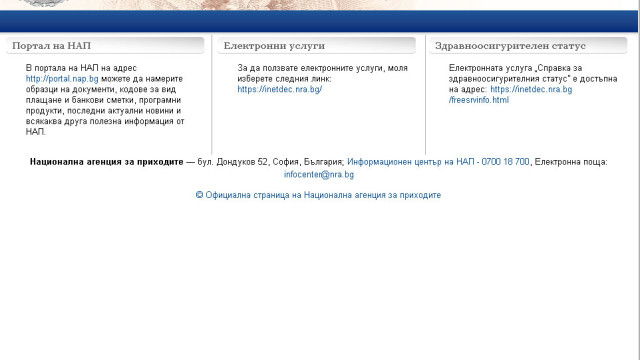Image resolution: width=640 pixels, height=360 pixels.
Task: Click the text 'В портала на НАП на адрес'
Action: pyautogui.click(x=81, y=68)
